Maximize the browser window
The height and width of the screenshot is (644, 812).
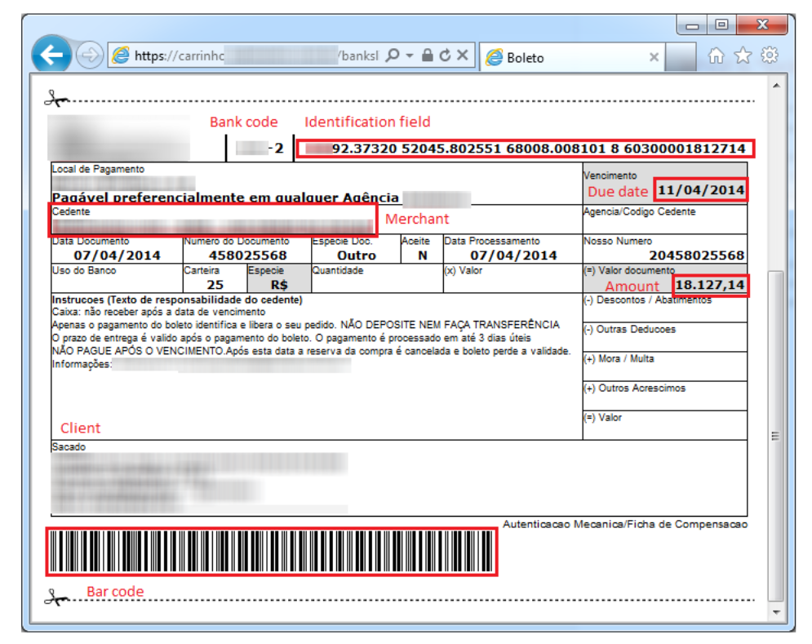pyautogui.click(x=721, y=24)
